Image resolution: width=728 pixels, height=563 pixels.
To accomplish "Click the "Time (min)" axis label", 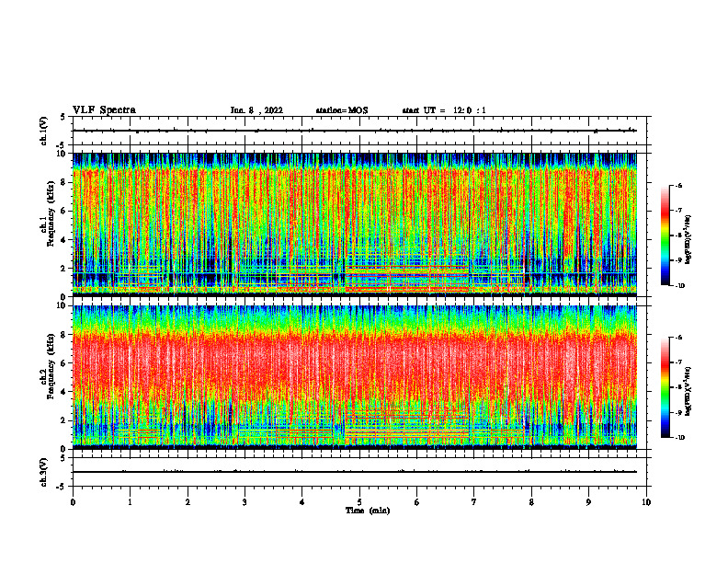I will click(368, 511).
